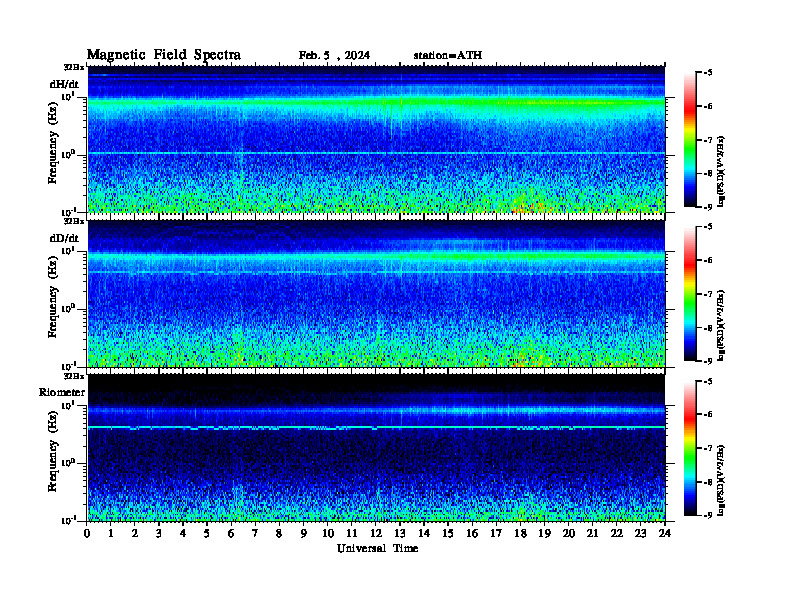Image resolution: width=792 pixels, height=612 pixels.
Task: Click the hour "11" tick label on time axis
Action: pyautogui.click(x=352, y=534)
